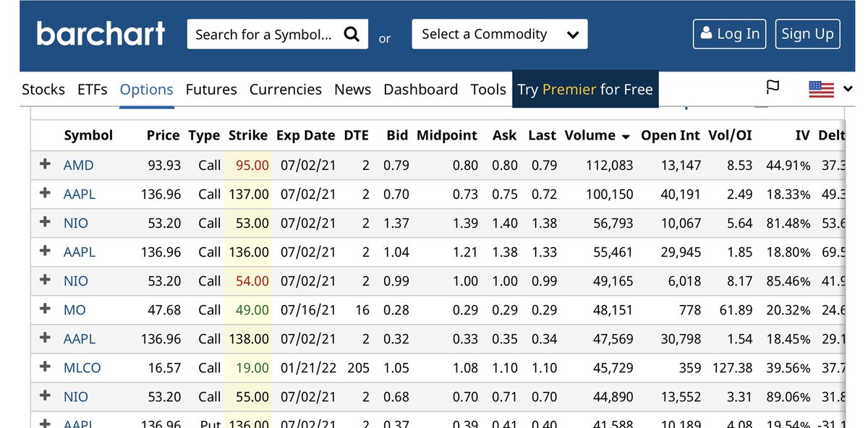The height and width of the screenshot is (428, 868).
Task: Open the NIO link in 55.00 strike row
Action: pyautogui.click(x=76, y=397)
